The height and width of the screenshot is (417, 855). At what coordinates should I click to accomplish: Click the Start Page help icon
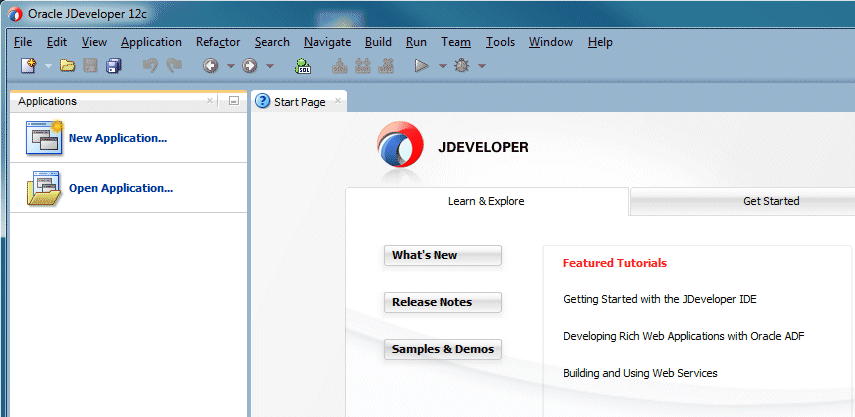pos(263,101)
